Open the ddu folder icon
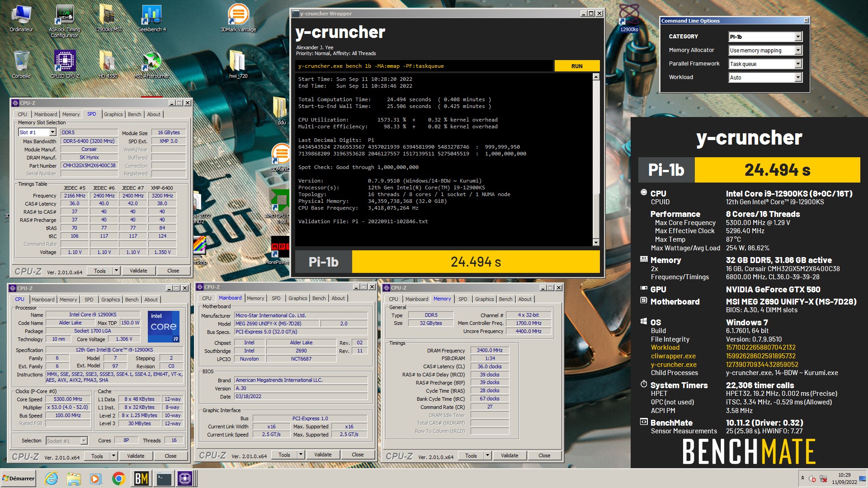The height and width of the screenshot is (488, 868). 281,111
